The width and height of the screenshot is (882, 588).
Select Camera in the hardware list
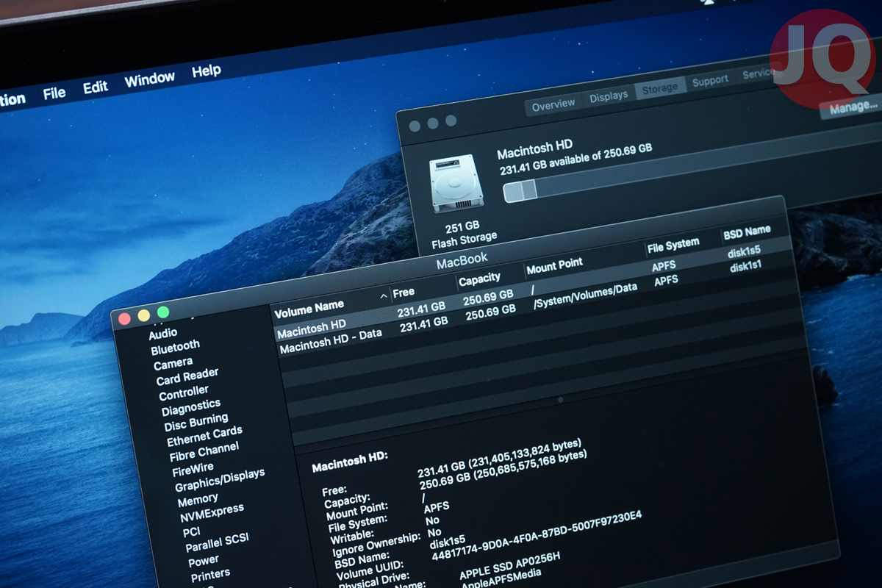(x=173, y=364)
